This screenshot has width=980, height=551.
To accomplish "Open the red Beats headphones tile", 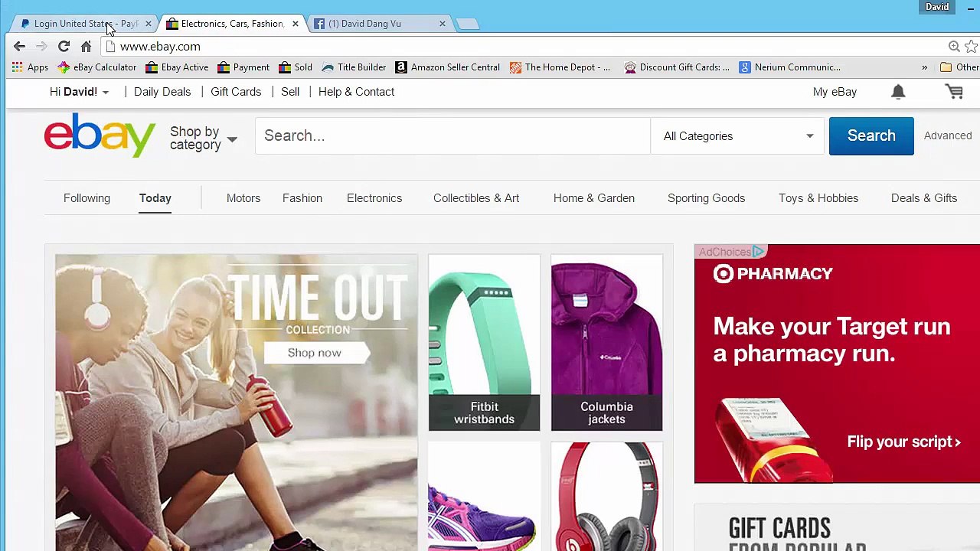I will (606, 497).
